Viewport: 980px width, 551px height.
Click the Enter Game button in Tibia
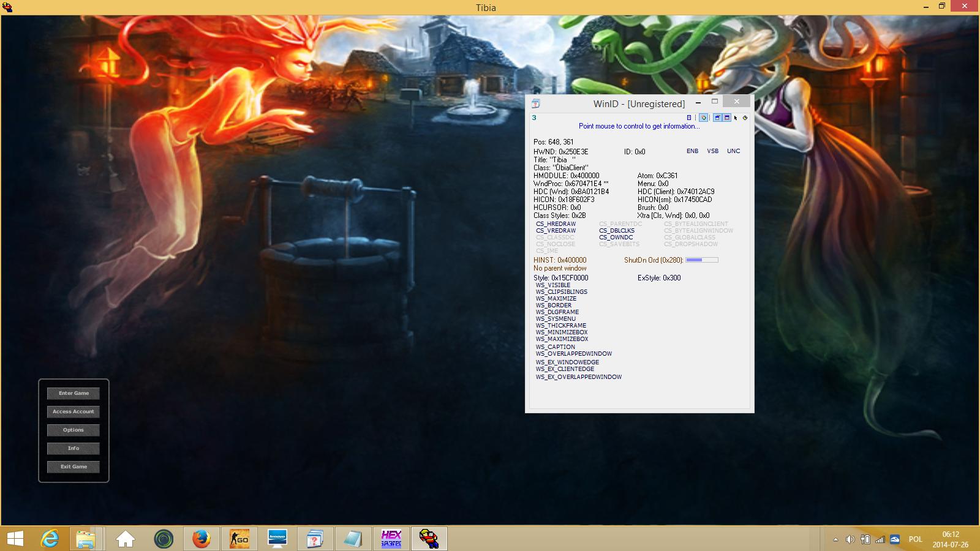coord(73,393)
